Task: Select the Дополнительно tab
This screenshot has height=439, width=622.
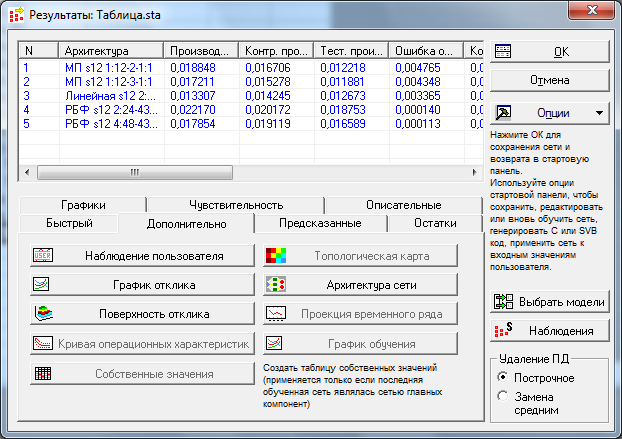Action: pos(186,224)
